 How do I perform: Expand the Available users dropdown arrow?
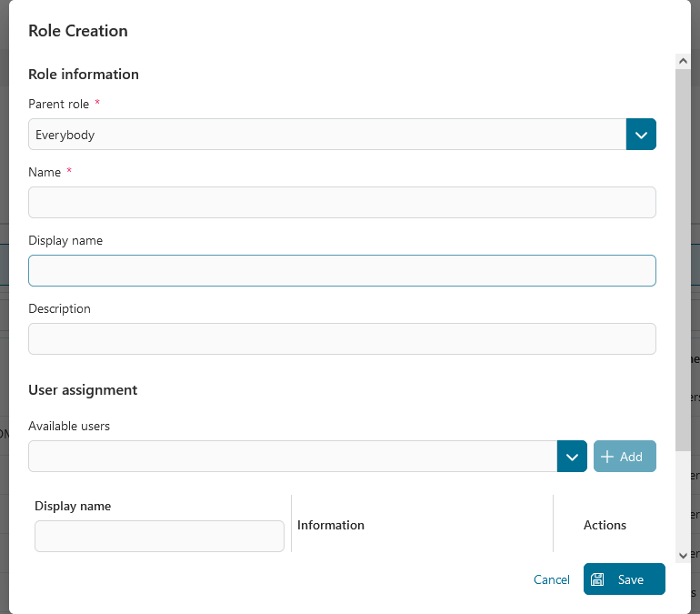click(572, 456)
